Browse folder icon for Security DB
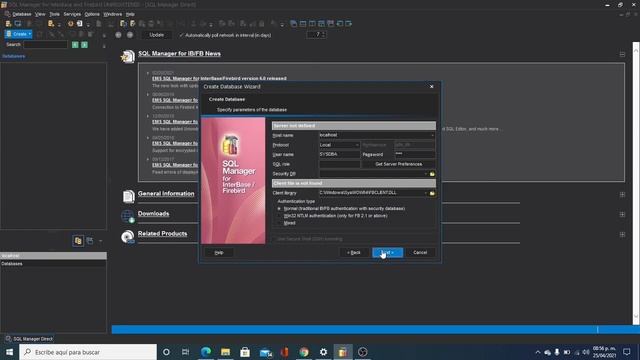The width and height of the screenshot is (640, 360). (432, 174)
